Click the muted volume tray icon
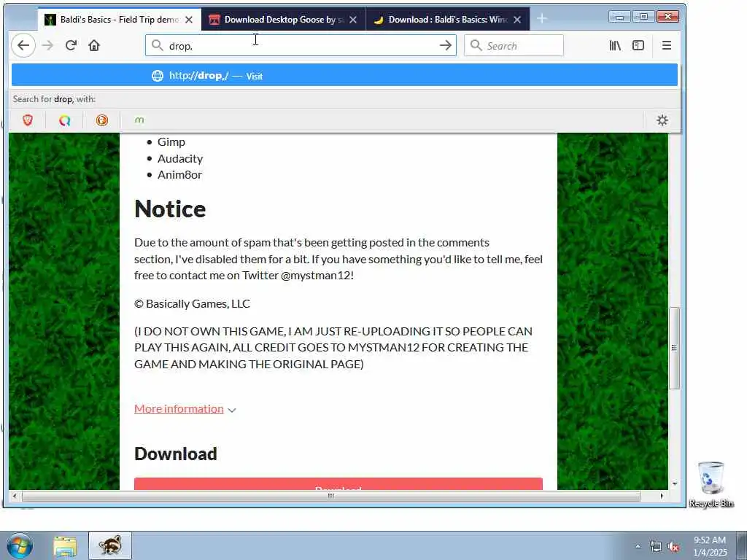The image size is (747, 560). [673, 547]
